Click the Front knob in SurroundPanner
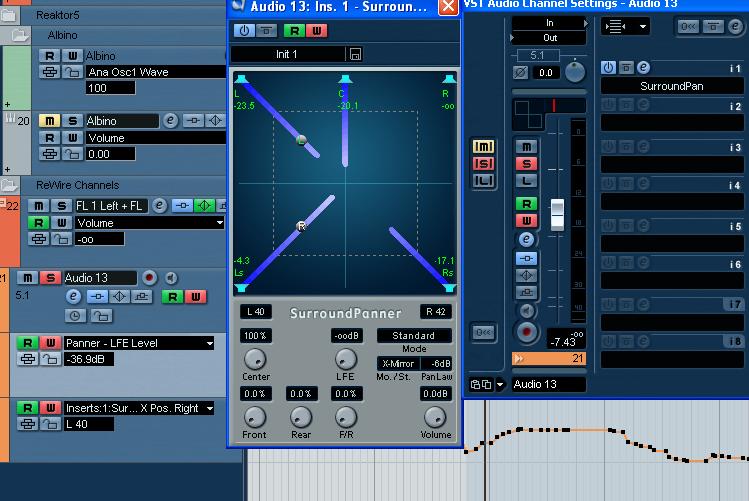This screenshot has width=749, height=501. click(255, 417)
